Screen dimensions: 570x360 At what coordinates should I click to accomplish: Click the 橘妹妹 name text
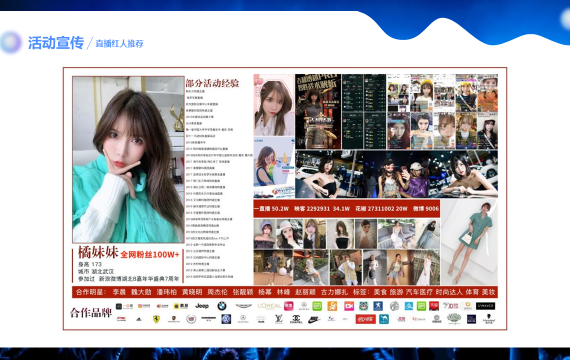(98, 252)
